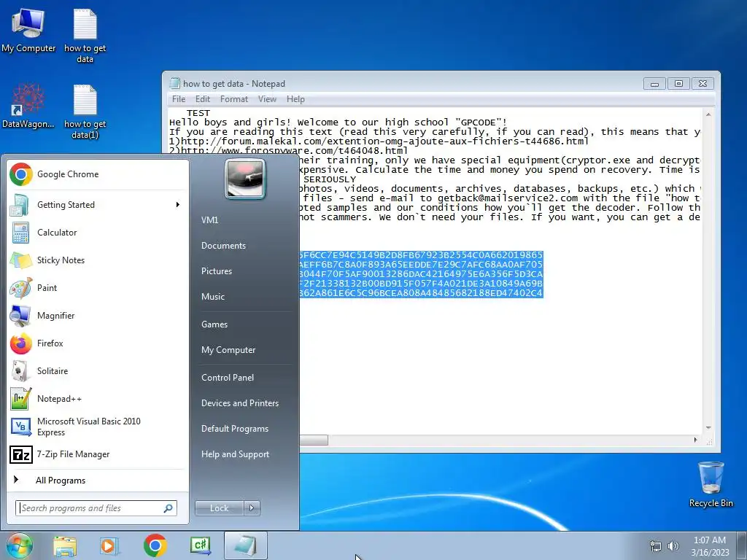Open Games from the Start menu
Screen dimensions: 747x560
[x=214, y=324]
